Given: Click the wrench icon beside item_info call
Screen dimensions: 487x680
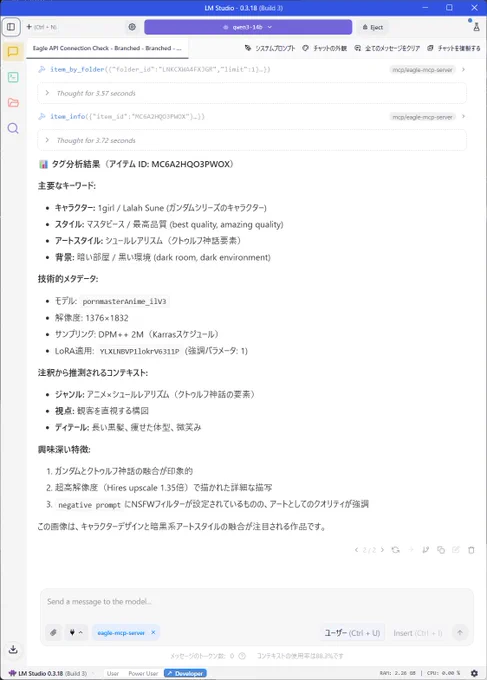Looking at the screenshot, I should click(42, 116).
